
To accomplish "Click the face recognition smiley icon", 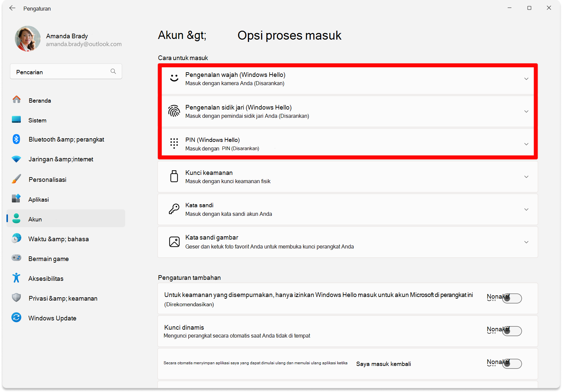I will tap(174, 79).
